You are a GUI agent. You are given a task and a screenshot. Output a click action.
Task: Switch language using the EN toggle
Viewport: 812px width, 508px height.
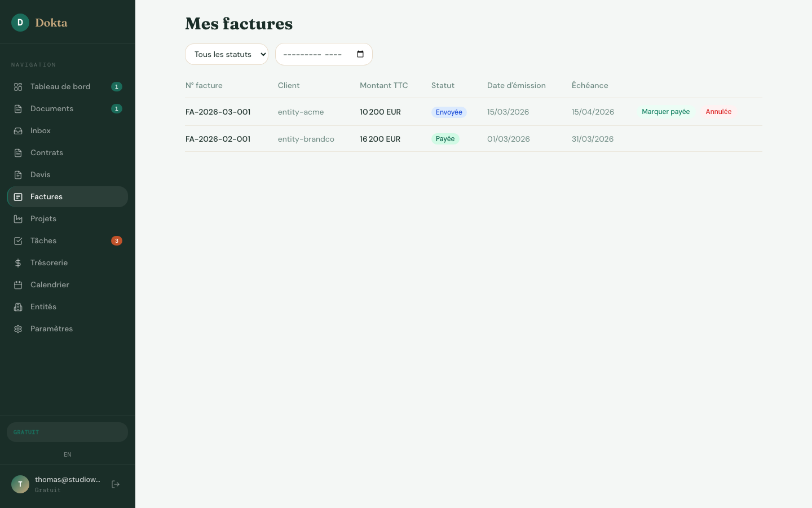point(68,454)
